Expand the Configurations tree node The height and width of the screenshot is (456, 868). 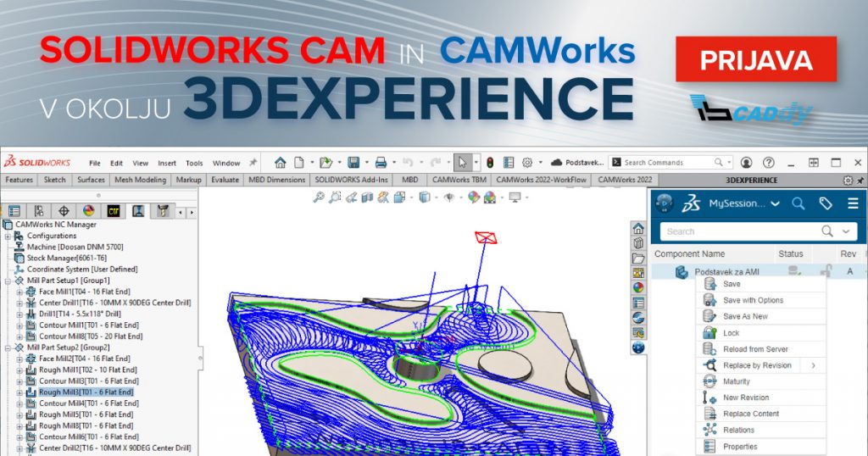[8, 236]
